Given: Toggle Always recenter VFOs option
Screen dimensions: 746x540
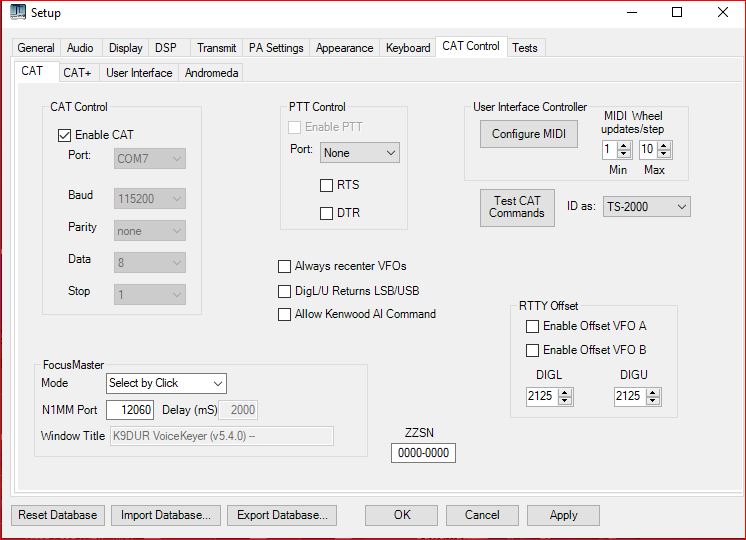Looking at the screenshot, I should pos(285,266).
